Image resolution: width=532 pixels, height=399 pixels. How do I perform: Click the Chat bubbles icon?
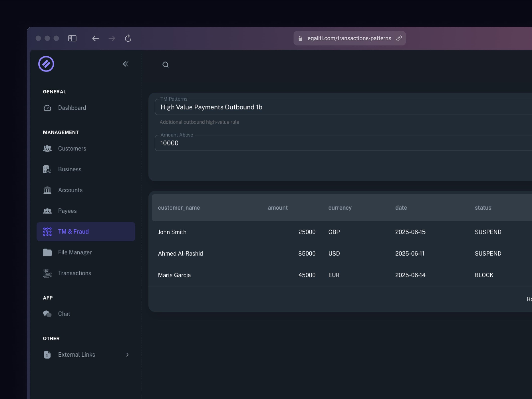[x=47, y=314]
